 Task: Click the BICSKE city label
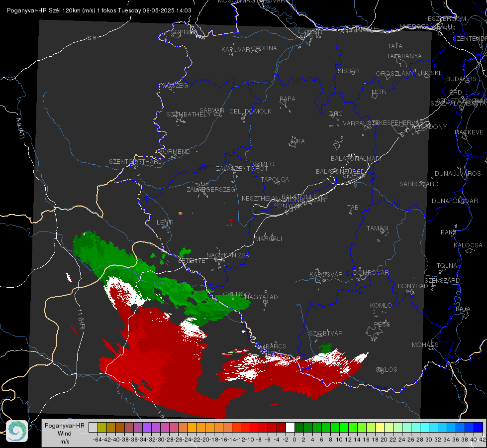(432, 73)
